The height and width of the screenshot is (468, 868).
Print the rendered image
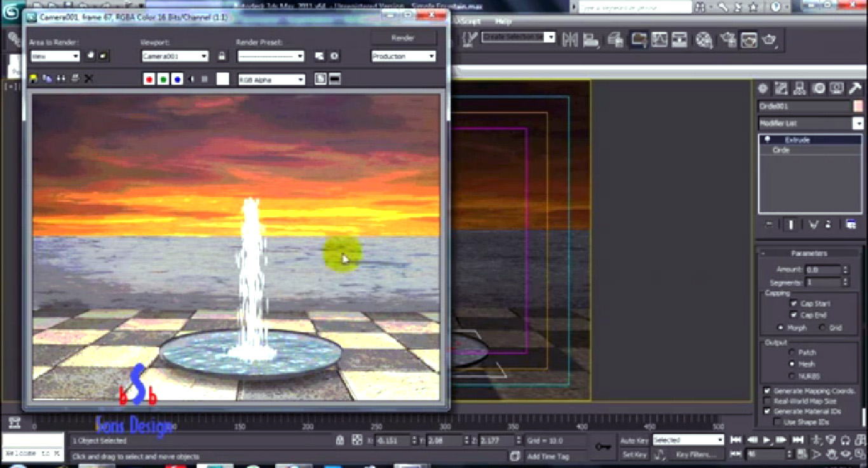pyautogui.click(x=75, y=79)
